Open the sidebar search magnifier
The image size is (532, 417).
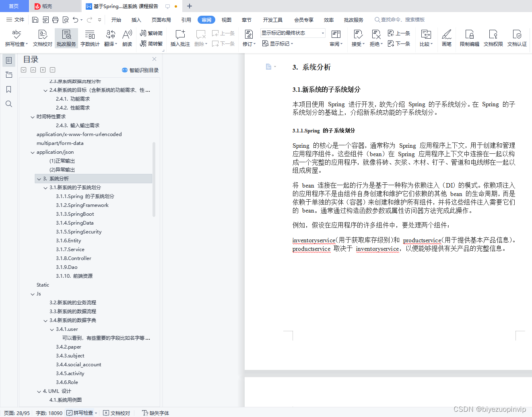[8, 104]
